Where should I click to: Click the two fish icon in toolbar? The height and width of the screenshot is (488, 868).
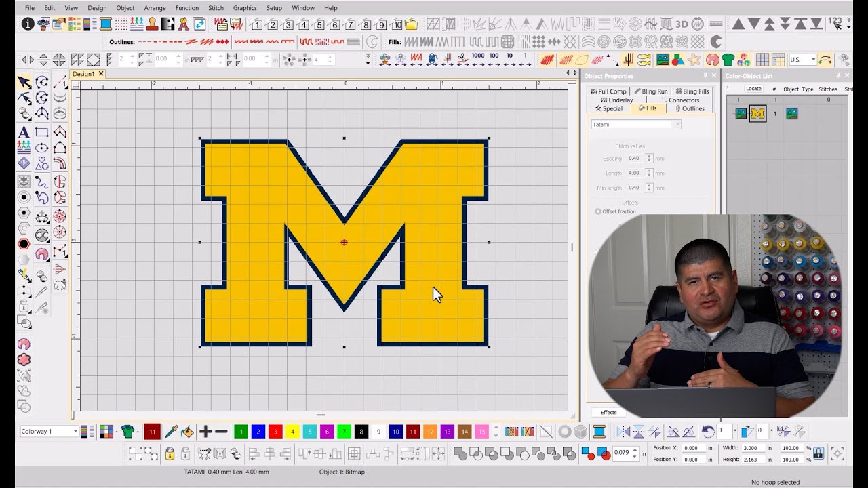click(644, 60)
